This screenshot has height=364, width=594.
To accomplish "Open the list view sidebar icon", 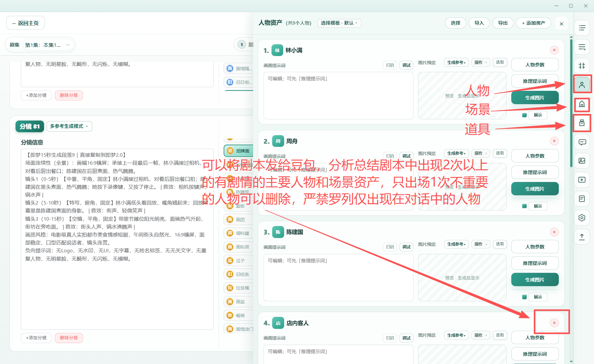I will 582,28.
